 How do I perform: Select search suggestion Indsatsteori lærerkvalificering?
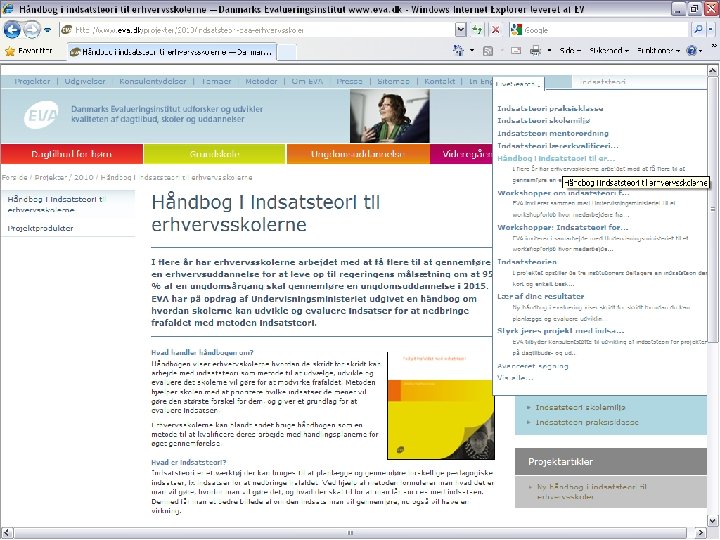click(x=558, y=146)
